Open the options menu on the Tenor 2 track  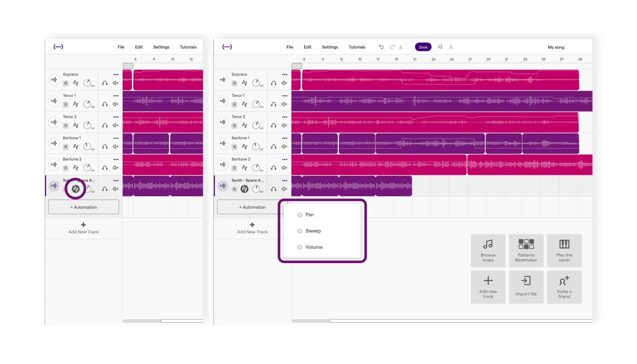point(284,117)
